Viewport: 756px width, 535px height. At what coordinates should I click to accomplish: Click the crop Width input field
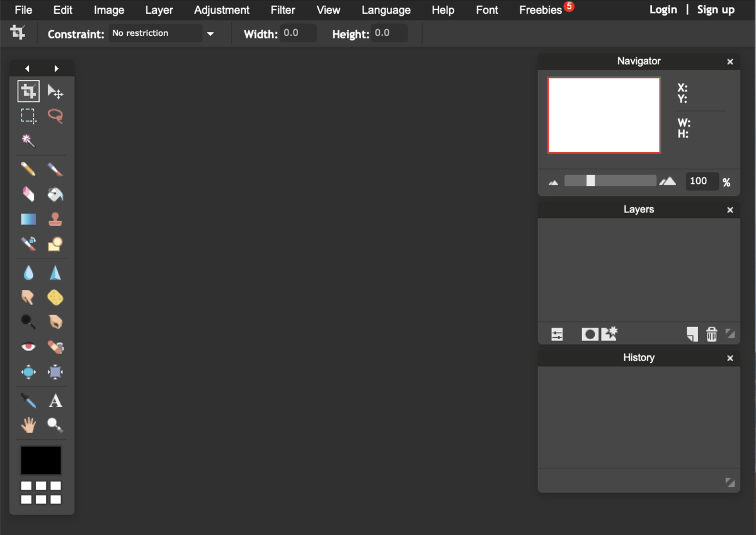(x=298, y=33)
